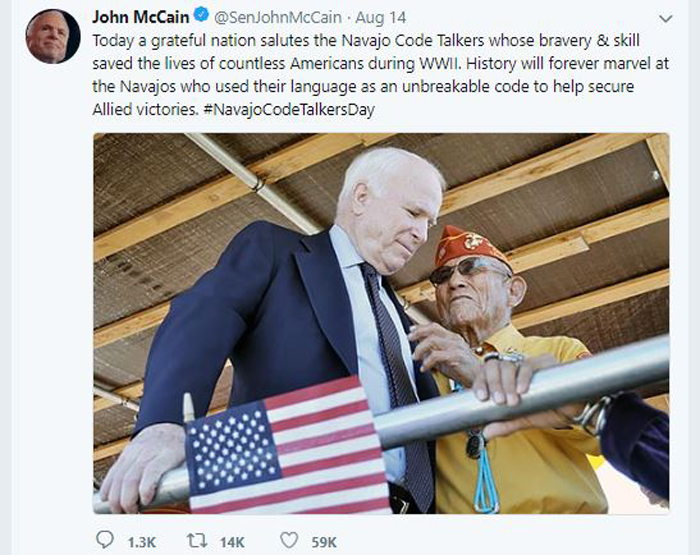Image resolution: width=700 pixels, height=555 pixels.
Task: Open John McCain's circular profile avatar
Action: coord(53,36)
